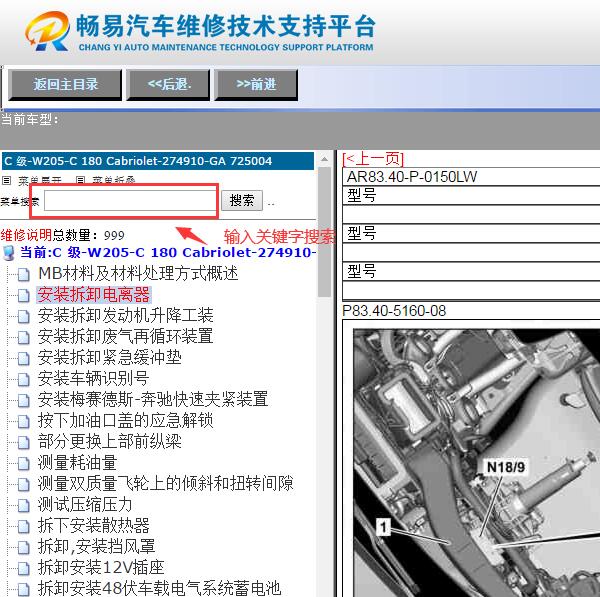Click the engine bay diagram image
The height and width of the screenshot is (597, 600).
coord(476,462)
